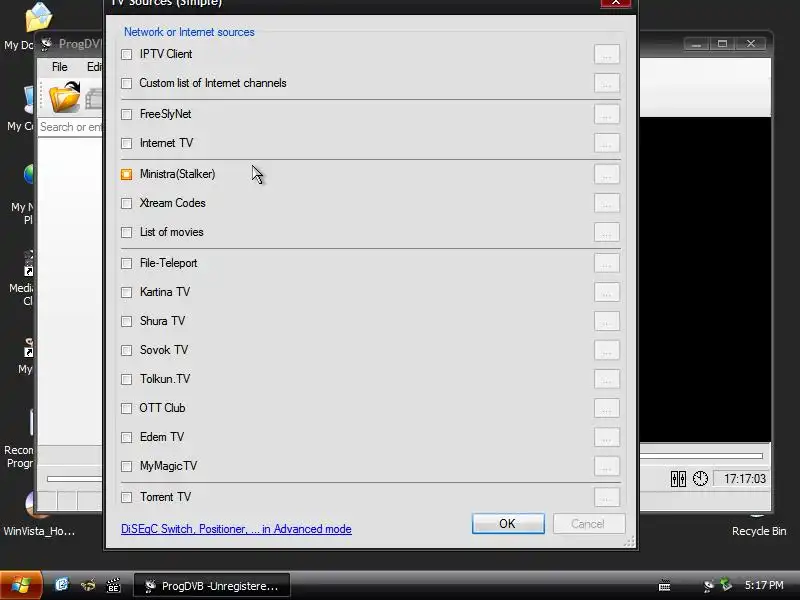The height and width of the screenshot is (600, 800).
Task: Check the Kartina TV source
Action: click(x=127, y=292)
